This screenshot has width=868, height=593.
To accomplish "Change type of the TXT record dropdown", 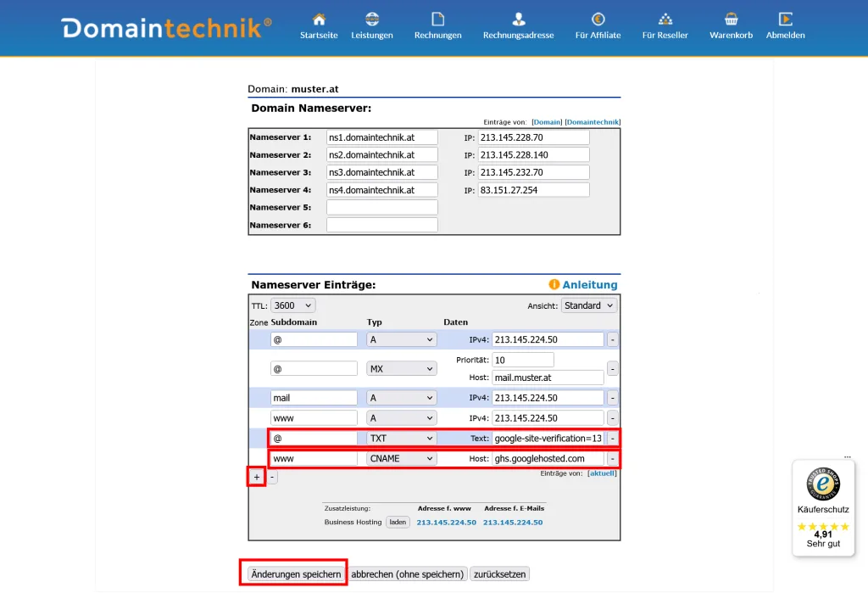I will 401,439.
